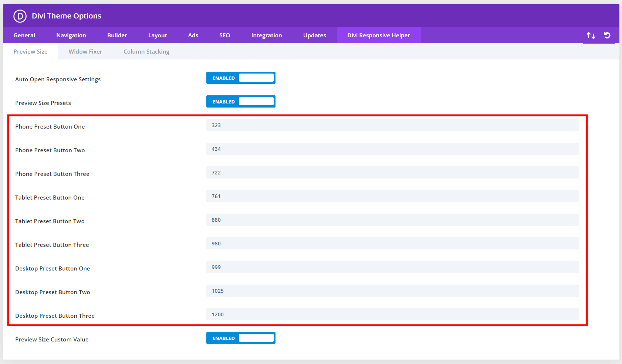Click the Preview Size Presets label
Screen dimensions: 622x364
coord(43,103)
